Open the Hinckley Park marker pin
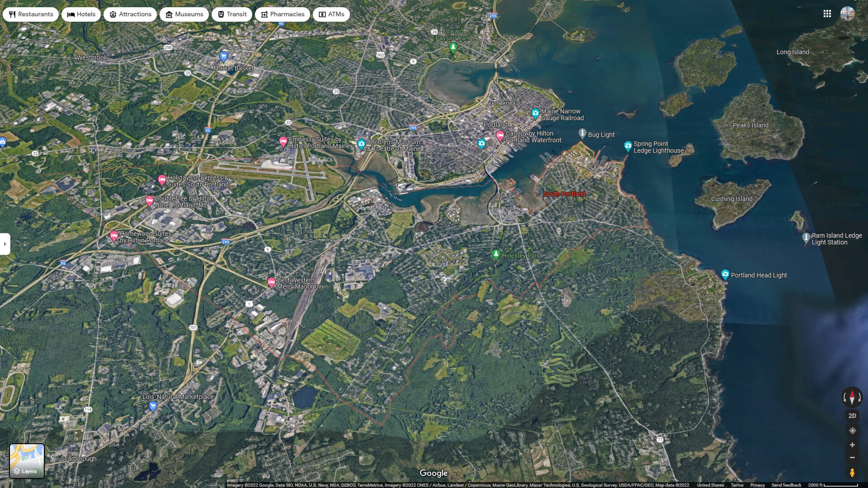The height and width of the screenshot is (488, 868). 496,254
